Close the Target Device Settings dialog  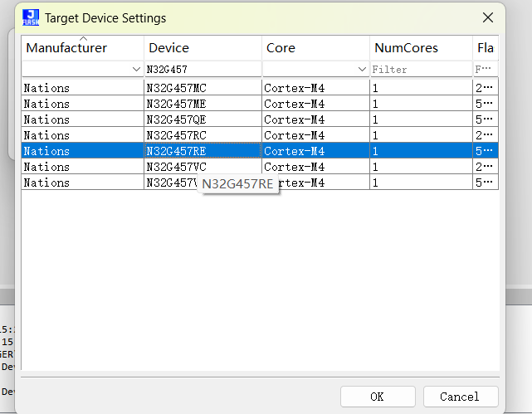[x=487, y=17]
